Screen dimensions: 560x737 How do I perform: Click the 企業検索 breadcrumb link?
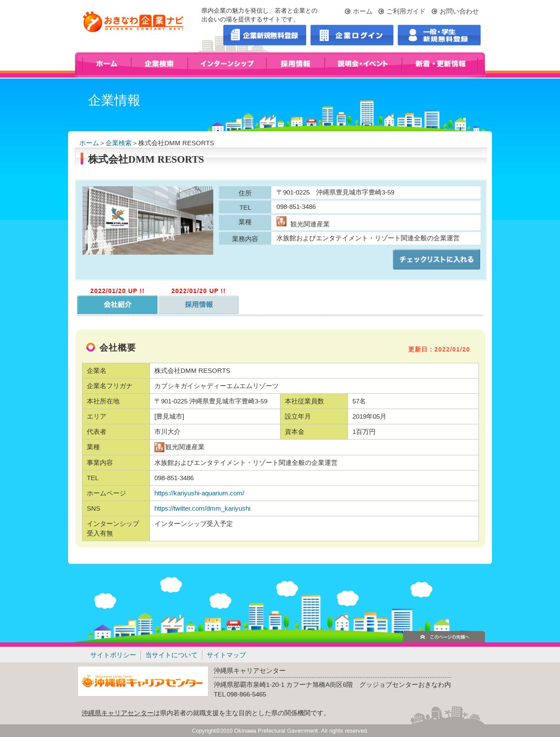coord(119,143)
